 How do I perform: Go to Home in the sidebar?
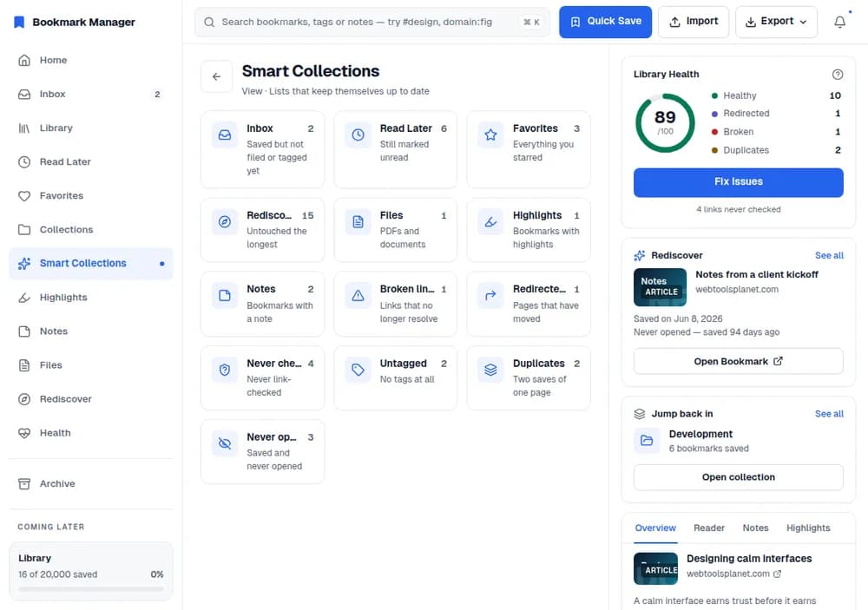click(91, 60)
